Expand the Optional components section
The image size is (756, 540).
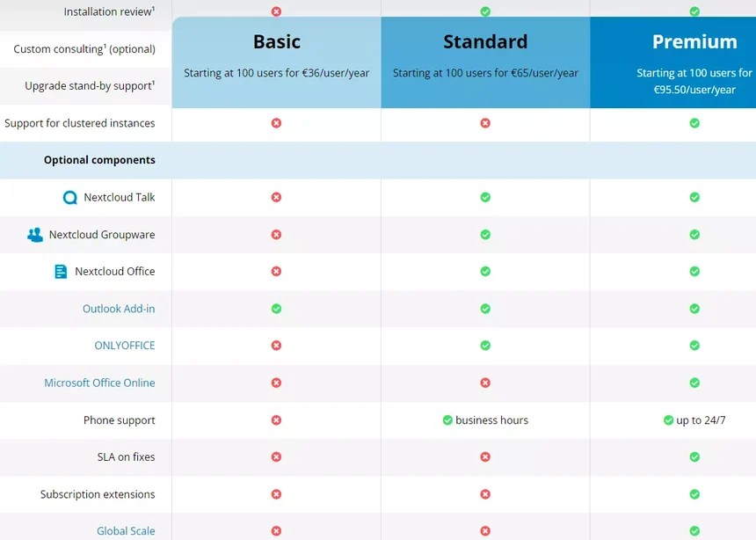pos(99,160)
